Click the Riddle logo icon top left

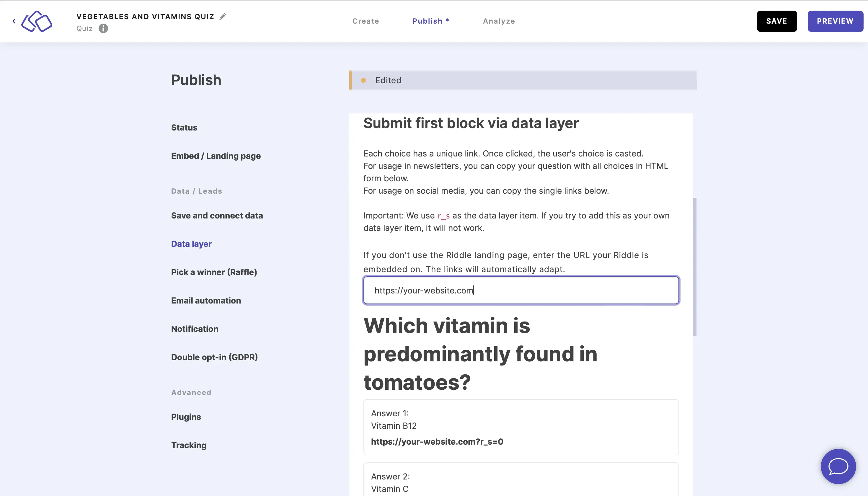(x=37, y=21)
